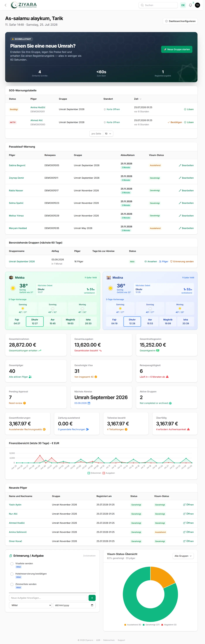Select Maghrib 19:09 prayer in Medina card
The image size is (205, 644).
tap(168, 321)
